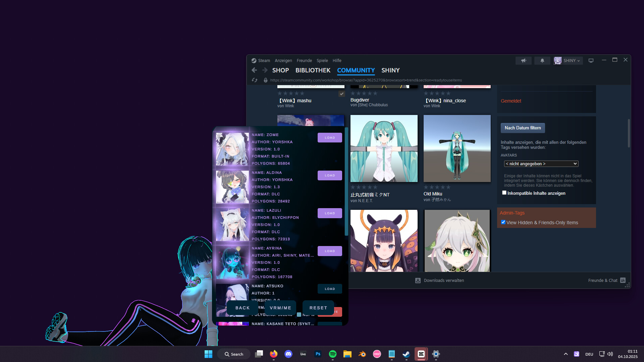Switch to the BIBLIOTHEK tab
644x362 pixels.
313,70
